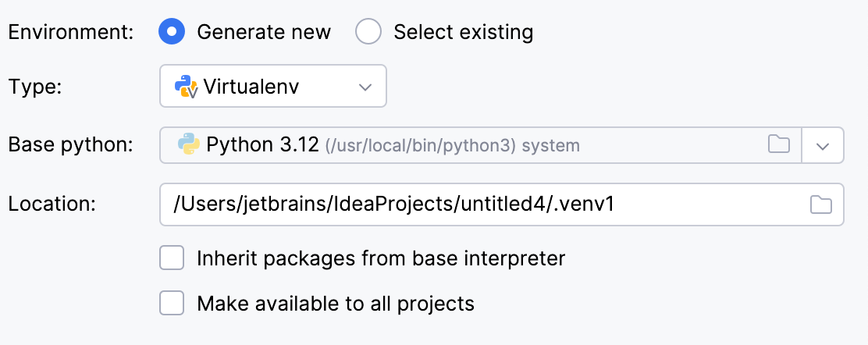This screenshot has height=345, width=868.
Task: Click the Python 3.12 interpreter icon
Action: pyautogui.click(x=189, y=144)
